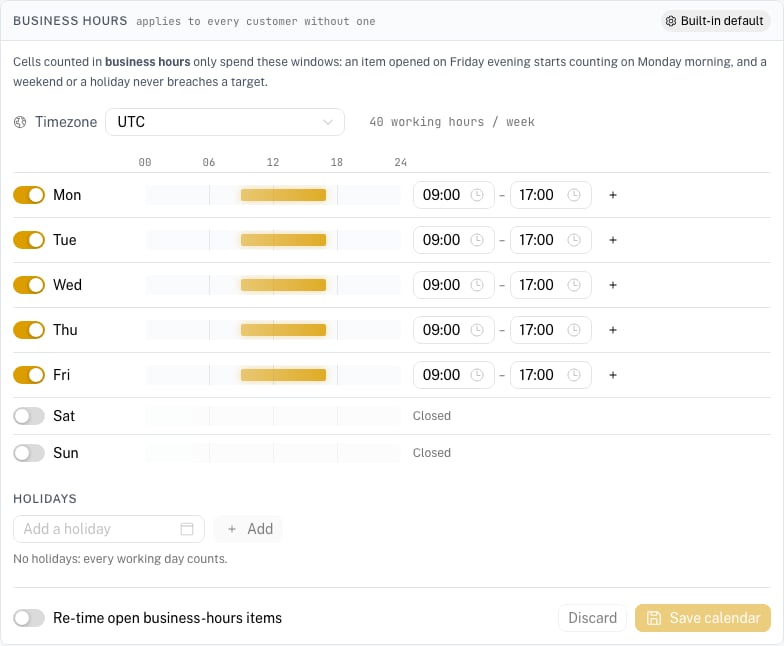The image size is (784, 646).
Task: Enable Sun as a working day
Action: point(29,453)
